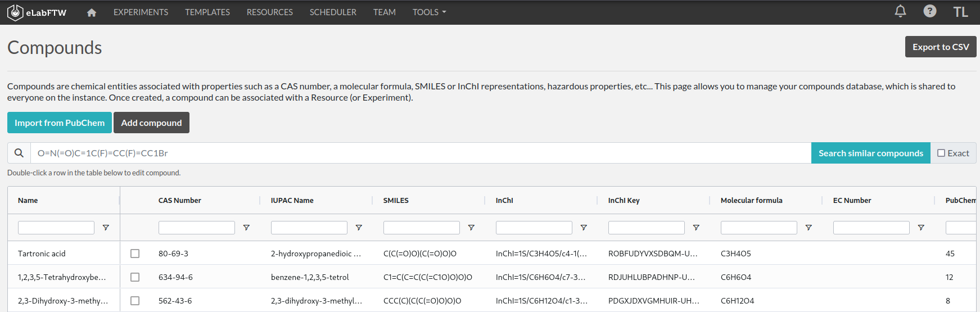Open the InChI Key column filter
The width and height of the screenshot is (980, 312).
click(x=696, y=228)
